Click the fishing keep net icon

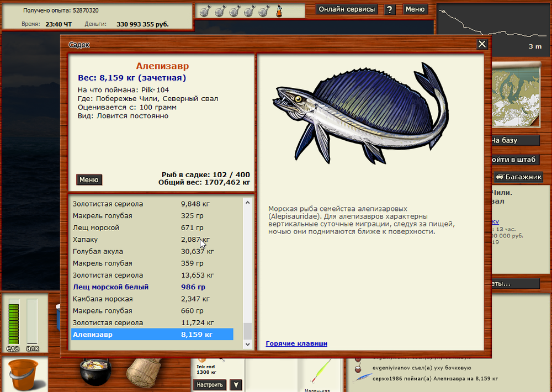[x=144, y=374]
